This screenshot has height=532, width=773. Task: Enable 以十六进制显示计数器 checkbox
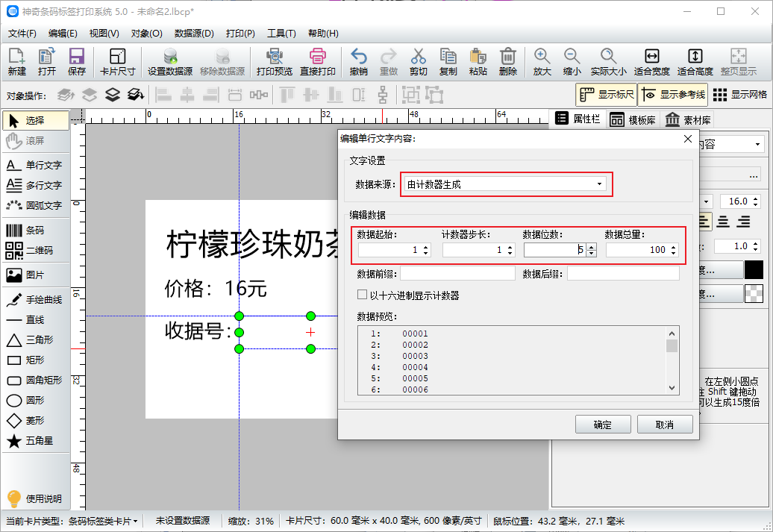pyautogui.click(x=363, y=295)
